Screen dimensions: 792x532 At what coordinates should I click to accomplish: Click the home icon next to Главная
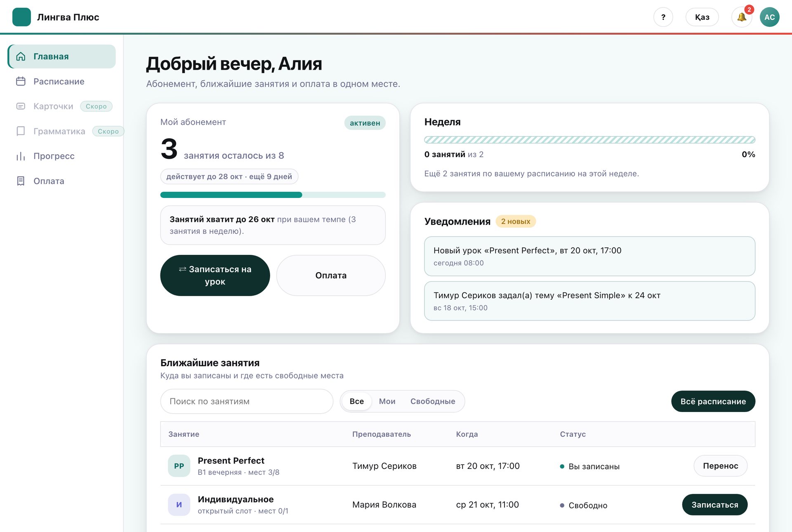click(21, 56)
